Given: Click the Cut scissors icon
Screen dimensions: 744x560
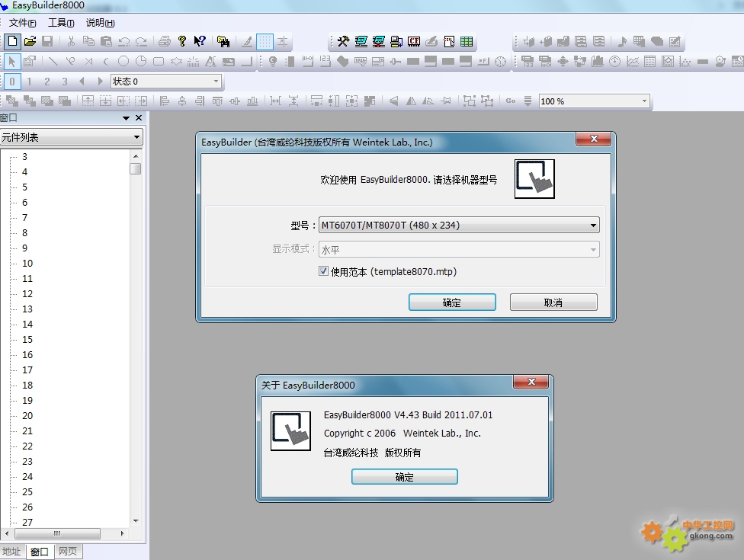Looking at the screenshot, I should click(71, 41).
